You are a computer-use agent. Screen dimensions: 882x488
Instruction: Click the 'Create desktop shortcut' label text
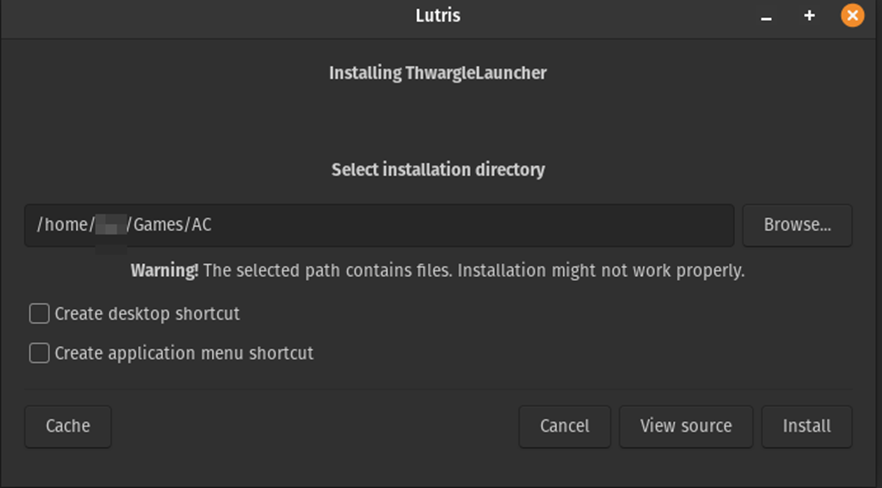pyautogui.click(x=147, y=314)
